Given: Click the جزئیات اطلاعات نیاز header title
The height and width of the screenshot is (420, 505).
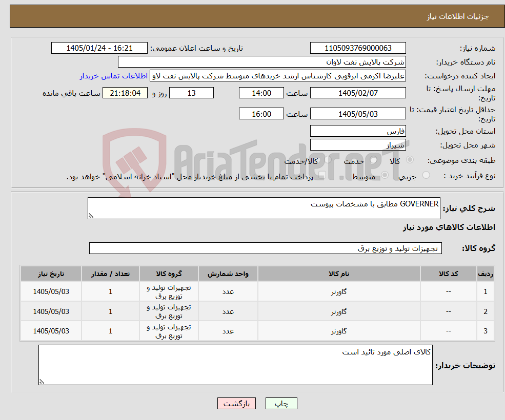Looking at the screenshot, I should (458, 16).
